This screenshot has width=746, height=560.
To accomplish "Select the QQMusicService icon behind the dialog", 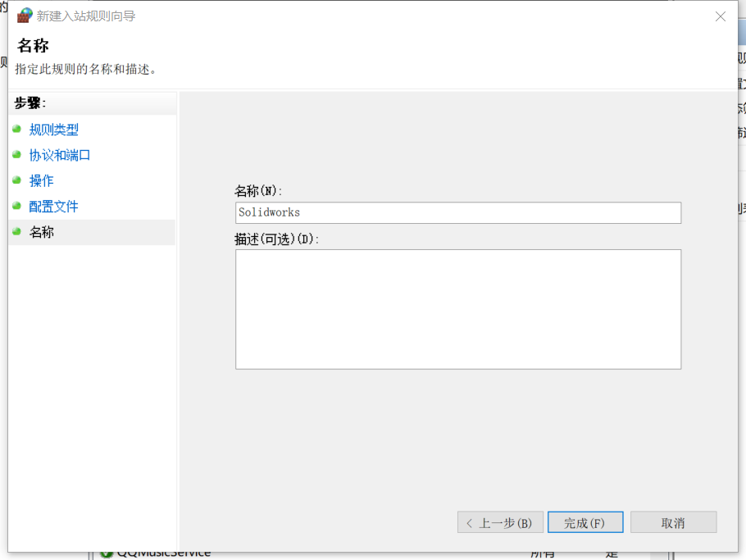I will [x=106, y=554].
